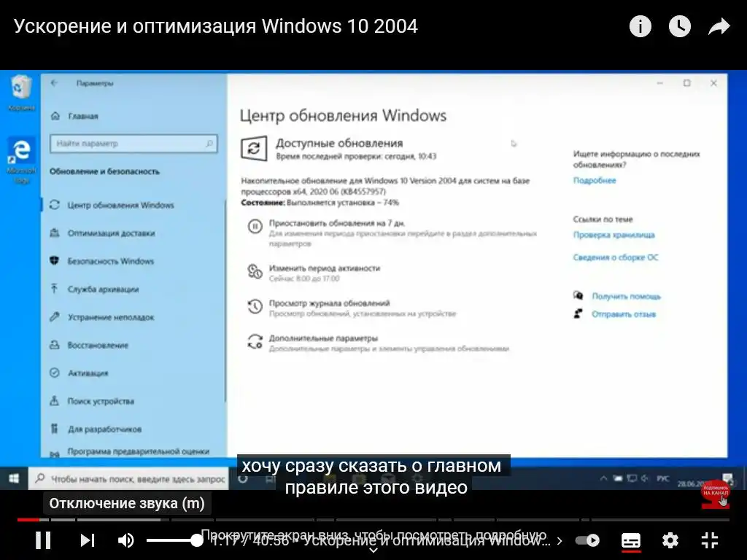
Task: Click Получить помощь link
Action: (626, 296)
